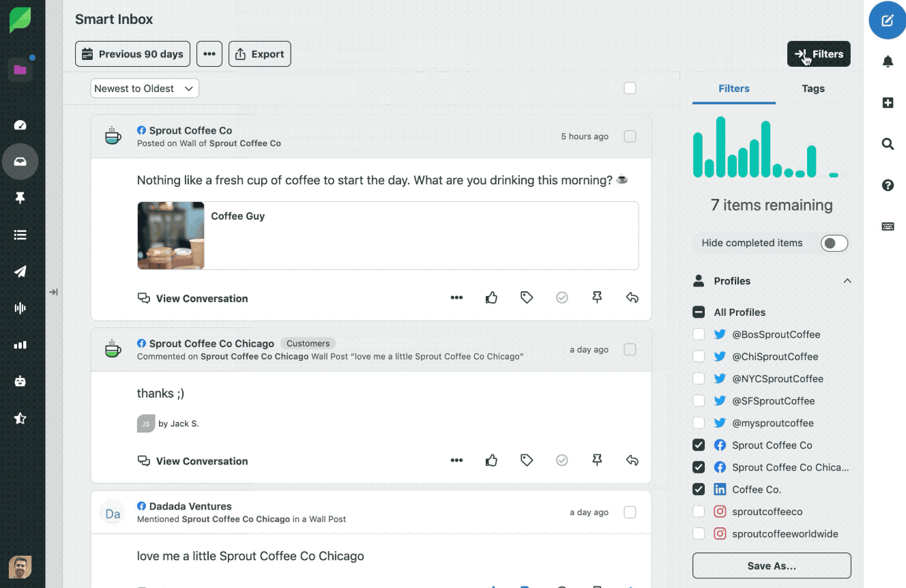Open publishing paper plane icon
The height and width of the screenshot is (588, 906).
(x=20, y=271)
